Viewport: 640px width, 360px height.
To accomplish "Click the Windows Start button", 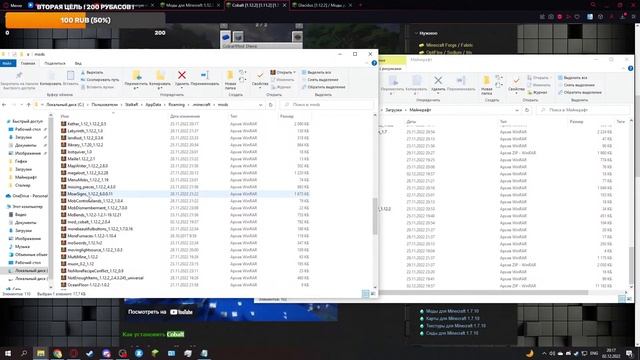I will pos(7,353).
